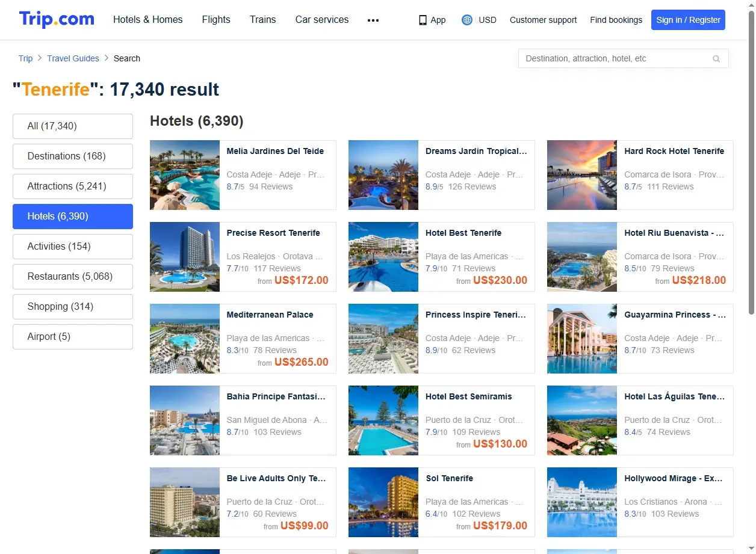Screen dimensions: 756x554
Task: Select the Activities (154) filter
Action: click(x=73, y=247)
